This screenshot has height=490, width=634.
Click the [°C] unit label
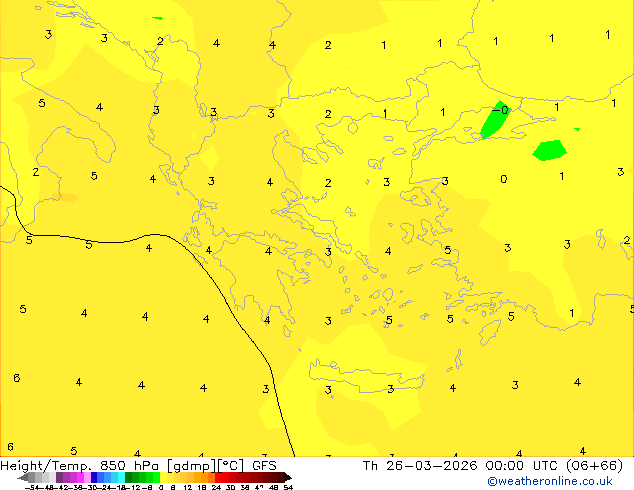232,465
